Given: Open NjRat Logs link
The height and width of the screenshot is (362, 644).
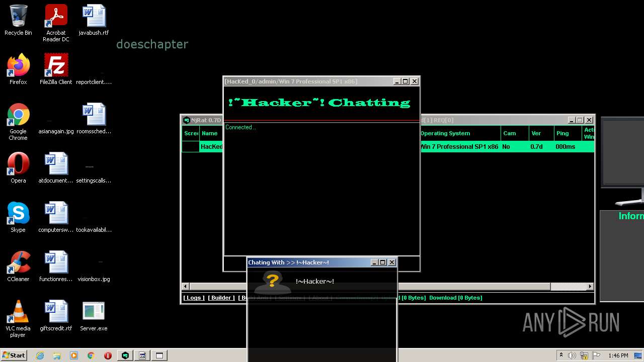Looking at the screenshot, I should [x=194, y=298].
